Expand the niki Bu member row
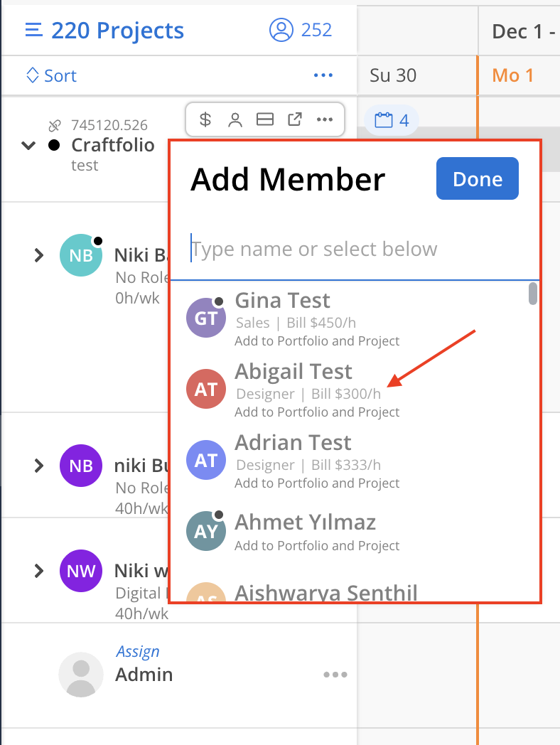 [39, 466]
